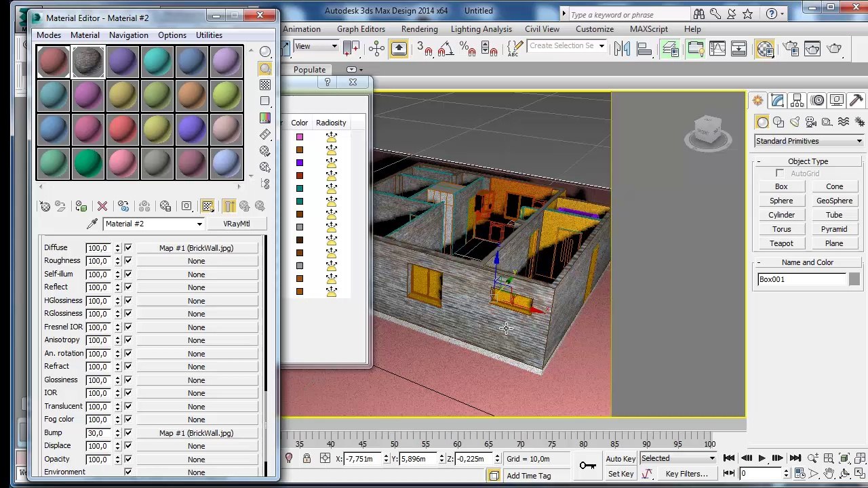Toggle the Fresnel IOR map checkbox
The width and height of the screenshot is (868, 488).
coord(127,327)
